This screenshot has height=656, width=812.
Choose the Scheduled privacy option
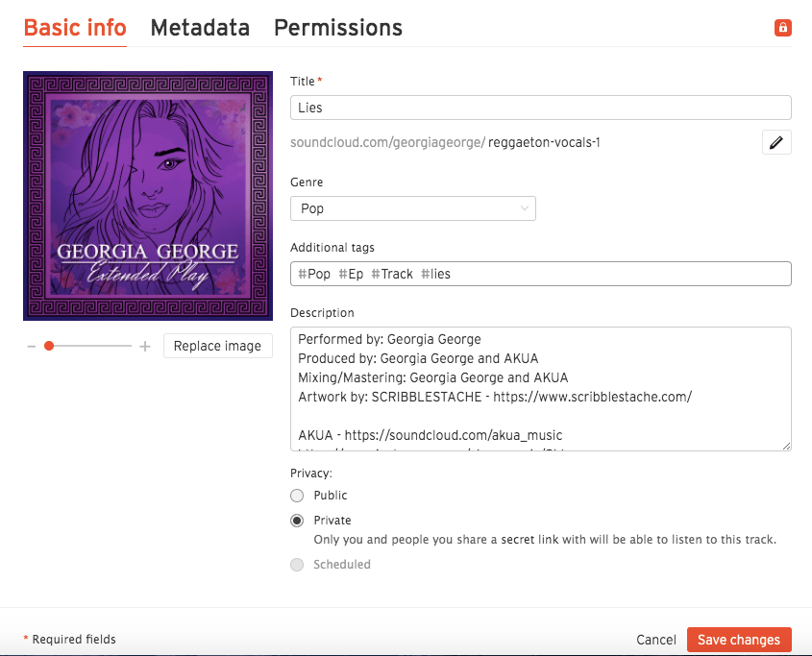(297, 565)
